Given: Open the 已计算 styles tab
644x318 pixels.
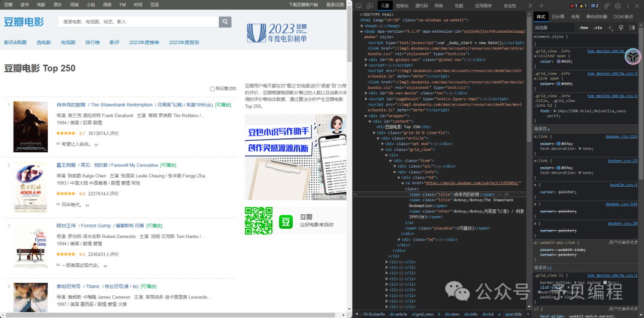Looking at the screenshot, I should pyautogui.click(x=558, y=17).
